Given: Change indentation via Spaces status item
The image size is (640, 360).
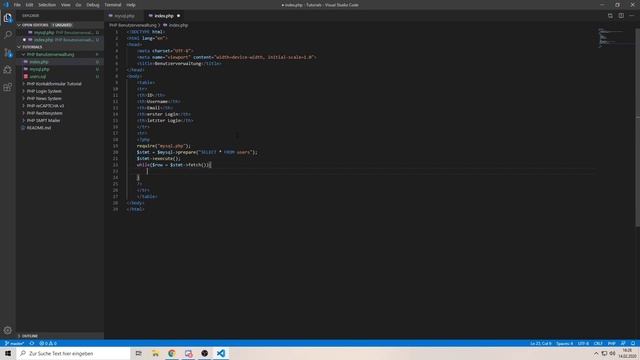Looking at the screenshot, I should click(x=564, y=343).
